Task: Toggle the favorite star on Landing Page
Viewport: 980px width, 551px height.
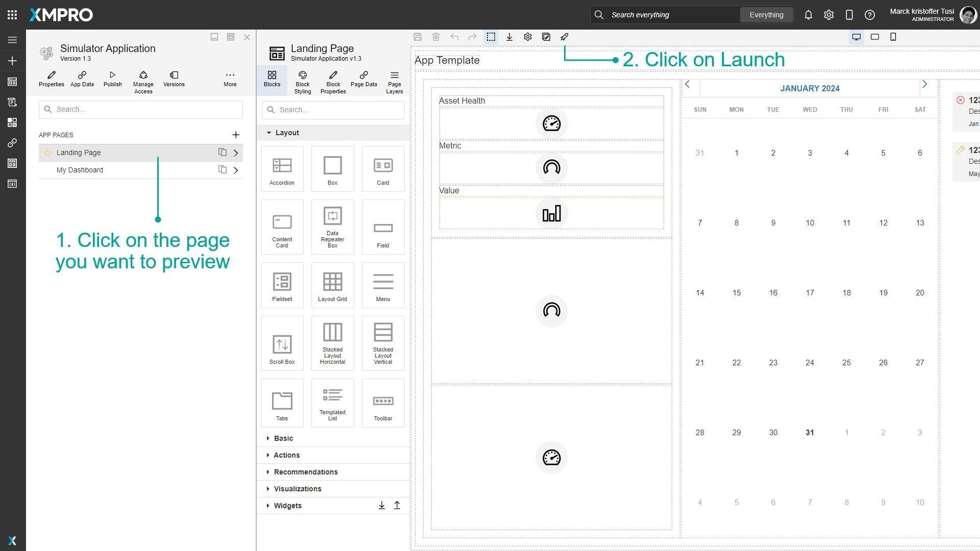Action: coord(48,152)
